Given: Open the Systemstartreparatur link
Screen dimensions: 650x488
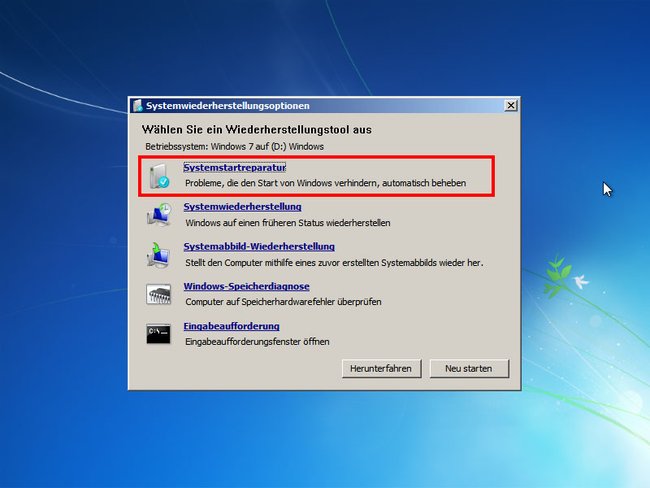Looking at the screenshot, I should (x=235, y=168).
